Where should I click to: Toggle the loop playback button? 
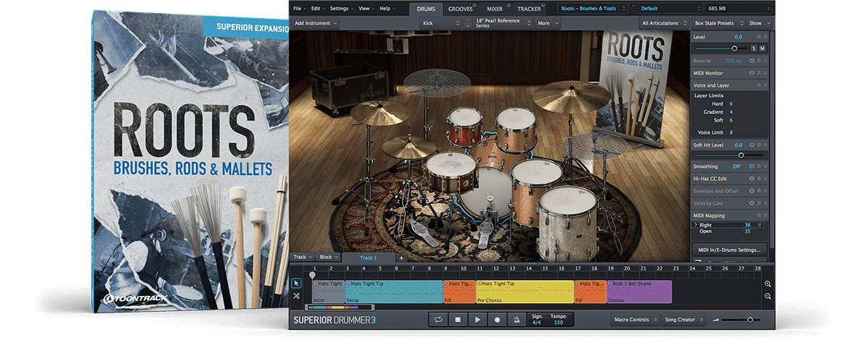pyautogui.click(x=438, y=319)
